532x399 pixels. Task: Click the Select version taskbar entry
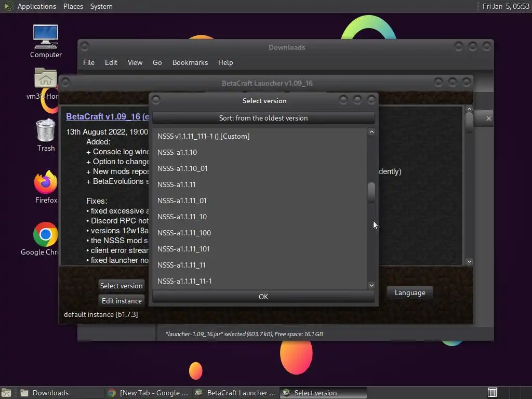323,393
